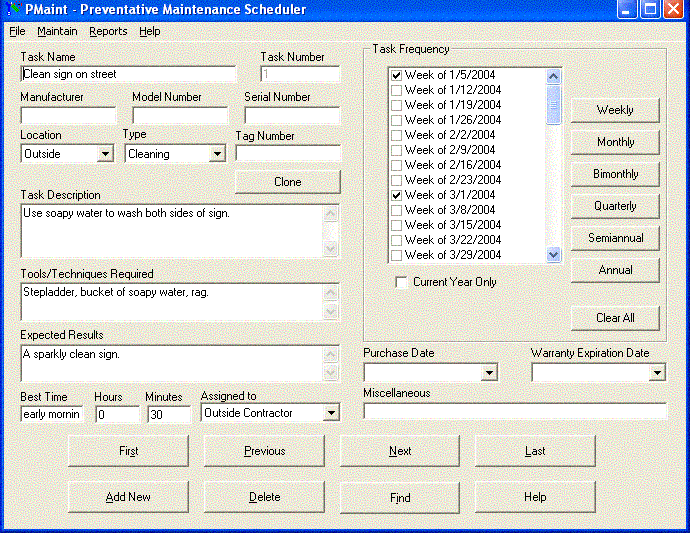This screenshot has height=533, width=690.
Task: Click the Best Time field
Action: point(51,414)
